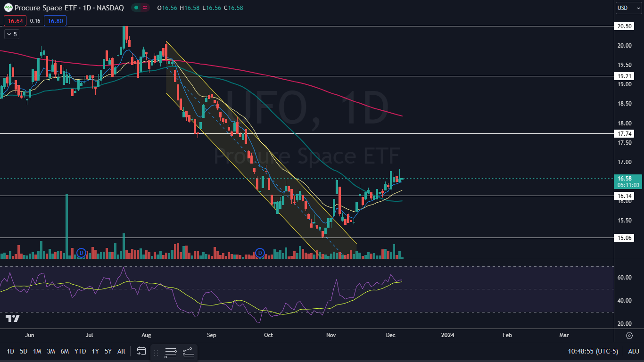
Task: Toggle ADJ adjusted data for dividends
Action: pyautogui.click(x=634, y=351)
